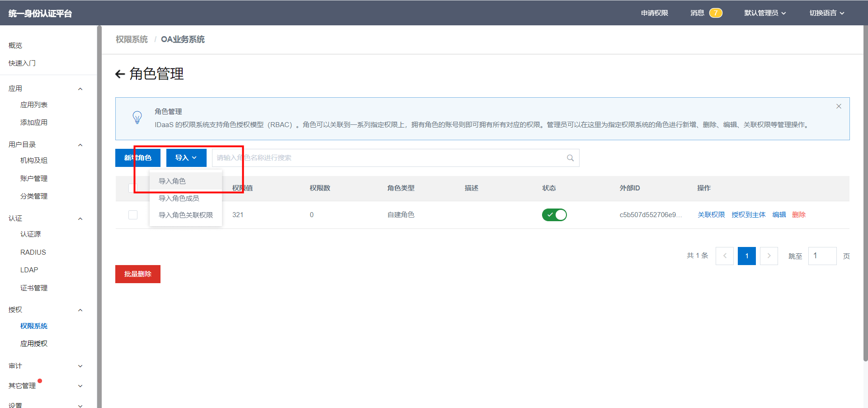Check the checkbox for the role row
The height and width of the screenshot is (408, 868).
point(133,215)
